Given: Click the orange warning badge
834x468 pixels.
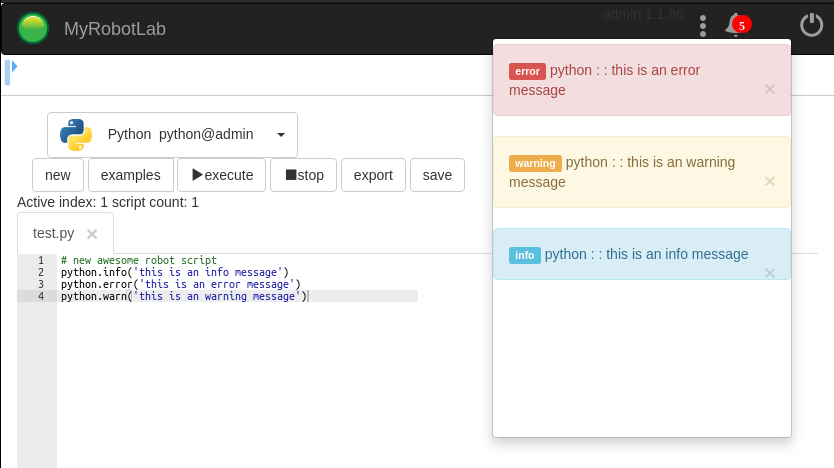Looking at the screenshot, I should click(535, 163).
